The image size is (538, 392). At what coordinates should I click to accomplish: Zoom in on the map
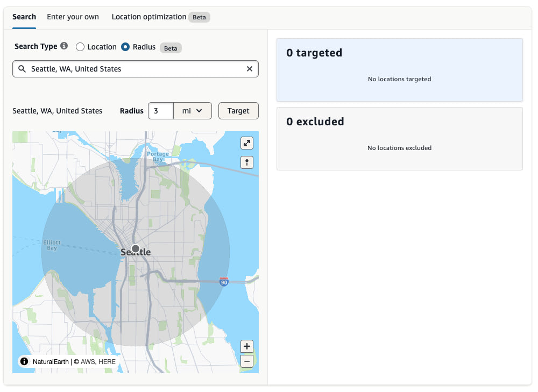[x=247, y=346]
